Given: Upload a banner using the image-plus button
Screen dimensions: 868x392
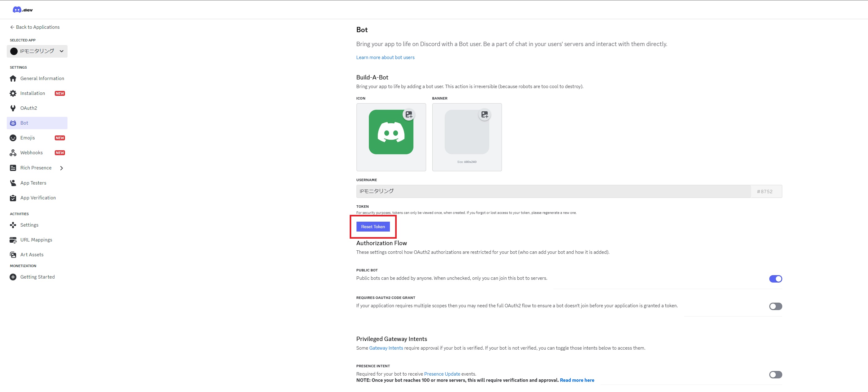Looking at the screenshot, I should pos(485,114).
